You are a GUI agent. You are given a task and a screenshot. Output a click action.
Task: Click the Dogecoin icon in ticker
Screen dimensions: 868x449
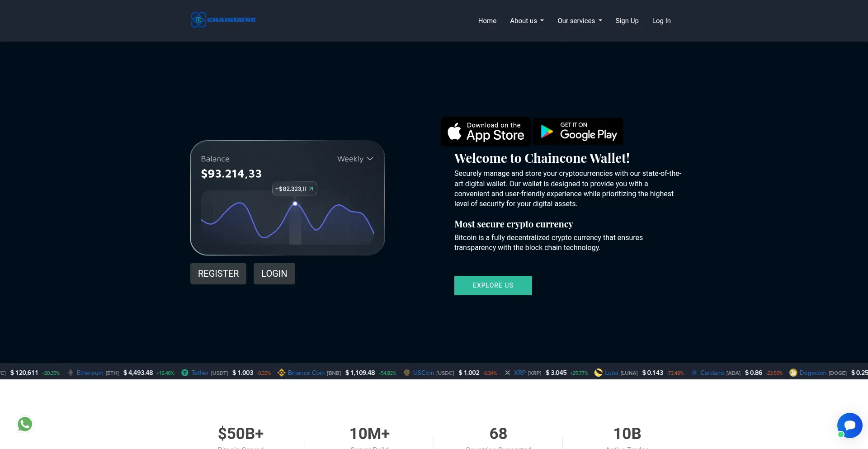[793, 373]
